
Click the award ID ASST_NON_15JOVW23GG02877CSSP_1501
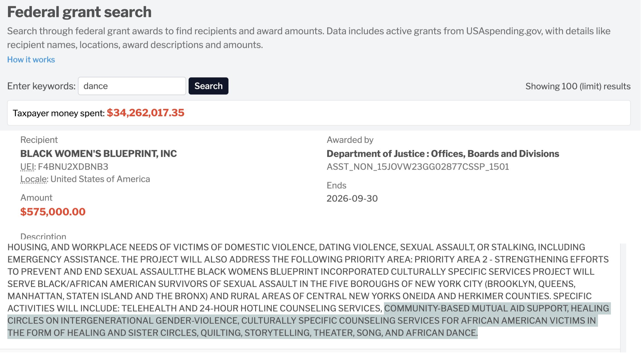[x=418, y=167]
